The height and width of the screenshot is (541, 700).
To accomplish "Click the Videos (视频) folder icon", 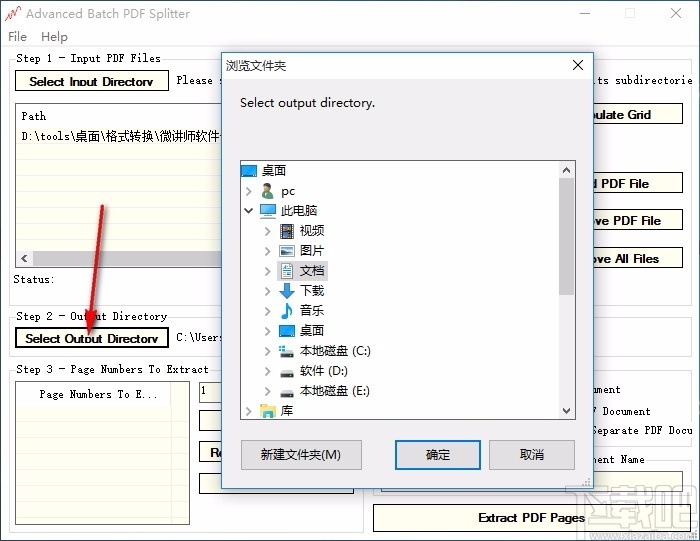I will (x=287, y=231).
